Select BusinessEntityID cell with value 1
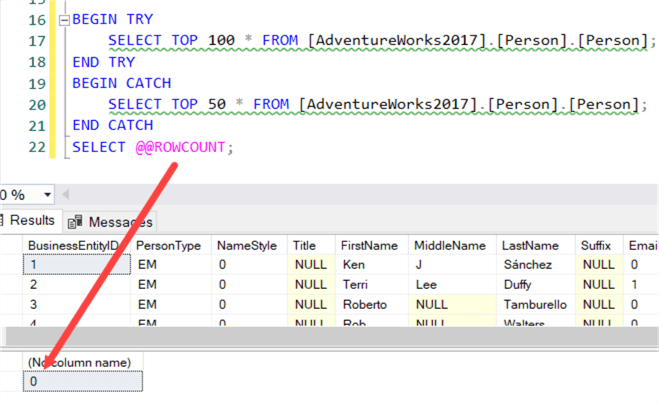This screenshot has height=404, width=659. 76,265
